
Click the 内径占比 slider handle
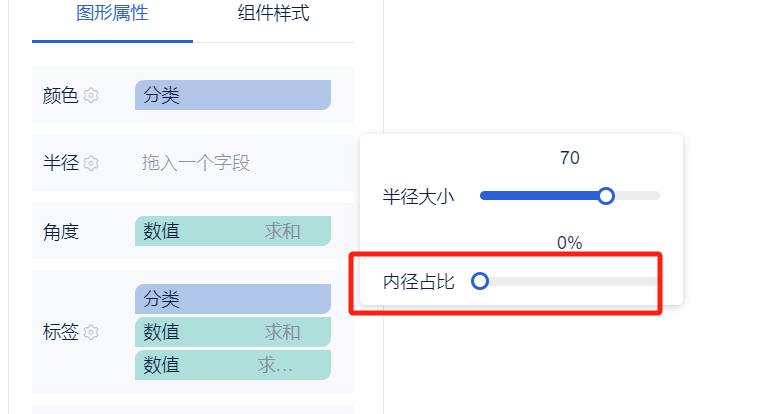(x=480, y=281)
